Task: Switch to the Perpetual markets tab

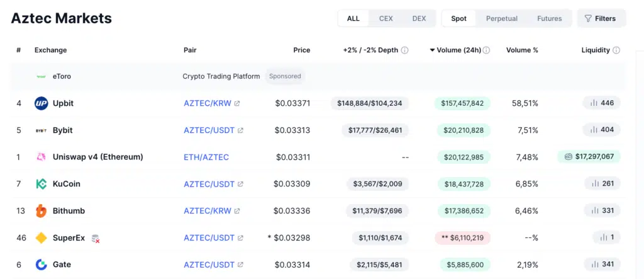Action: pos(501,18)
